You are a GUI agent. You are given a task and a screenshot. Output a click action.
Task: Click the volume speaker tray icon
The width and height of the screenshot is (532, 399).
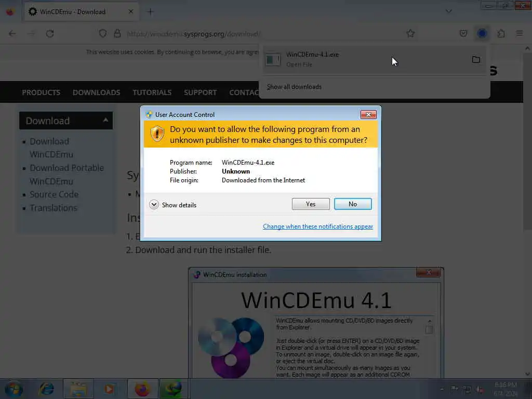point(480,390)
